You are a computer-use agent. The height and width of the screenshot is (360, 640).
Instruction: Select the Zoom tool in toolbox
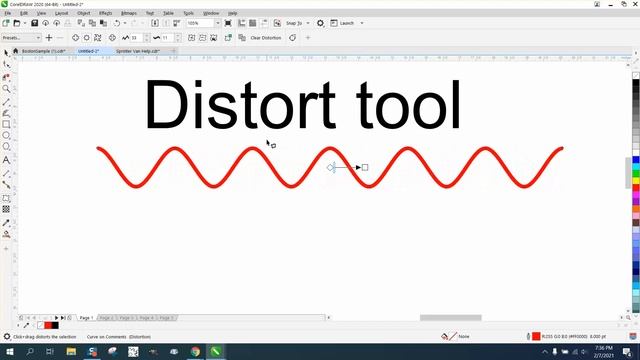pyautogui.click(x=6, y=89)
